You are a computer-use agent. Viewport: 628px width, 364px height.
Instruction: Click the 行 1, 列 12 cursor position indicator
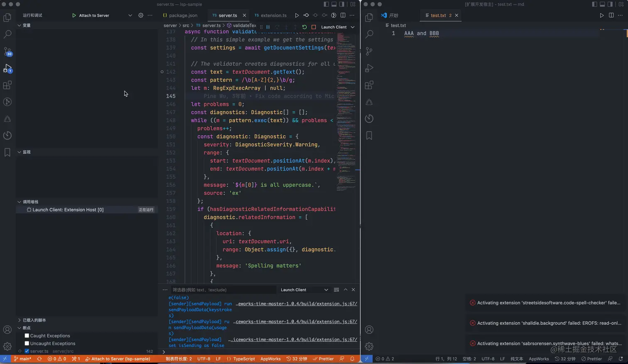(x=446, y=359)
